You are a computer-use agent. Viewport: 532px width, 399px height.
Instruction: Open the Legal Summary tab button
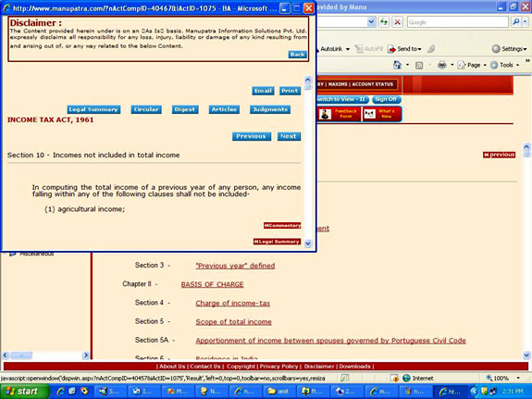tap(93, 109)
